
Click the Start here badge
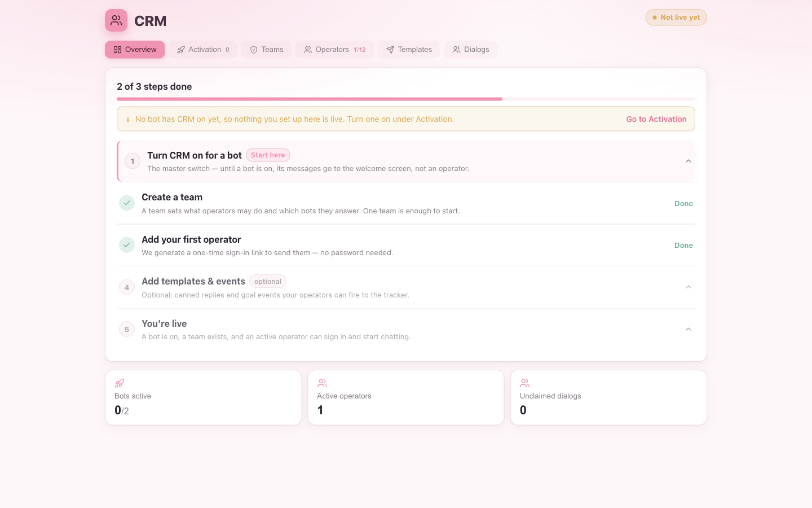268,155
